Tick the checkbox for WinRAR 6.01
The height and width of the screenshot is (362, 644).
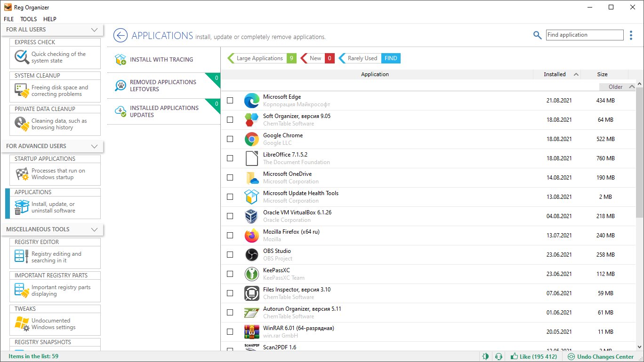point(230,331)
